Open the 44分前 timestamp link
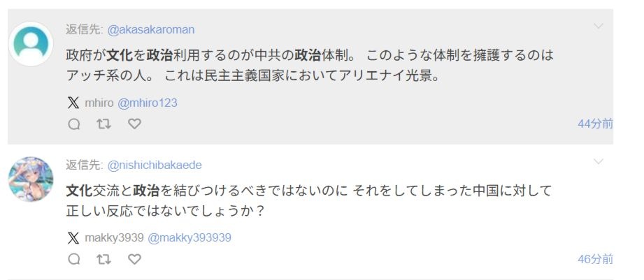Image resolution: width=644 pixels, height=280 pixels. point(595,124)
